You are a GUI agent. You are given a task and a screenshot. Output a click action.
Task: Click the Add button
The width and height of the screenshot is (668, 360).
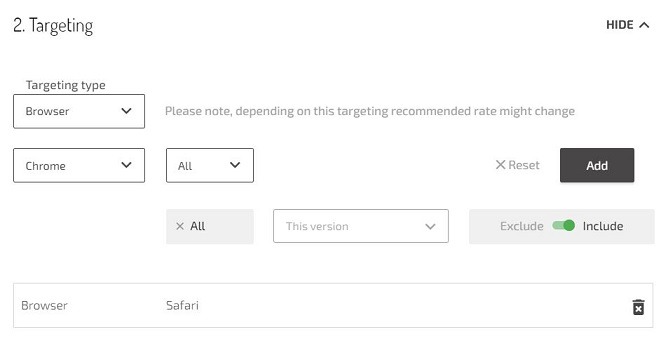597,165
